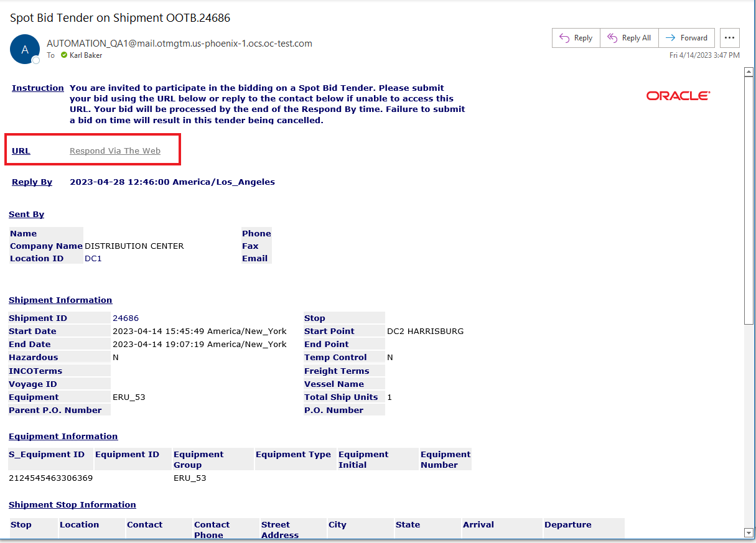The height and width of the screenshot is (543, 756).
Task: Click the Sent By heading
Action: tap(26, 214)
